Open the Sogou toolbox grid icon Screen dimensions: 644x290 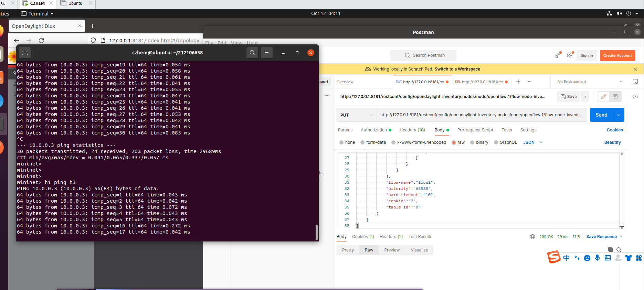pyautogui.click(x=639, y=258)
